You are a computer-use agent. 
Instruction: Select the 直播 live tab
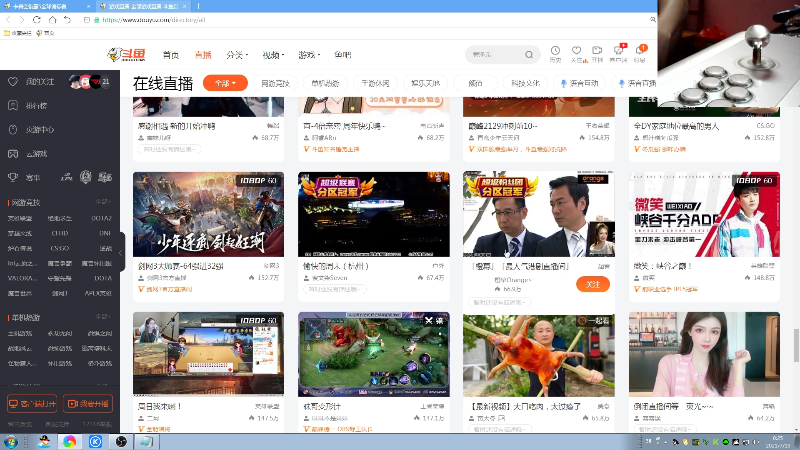pos(203,55)
